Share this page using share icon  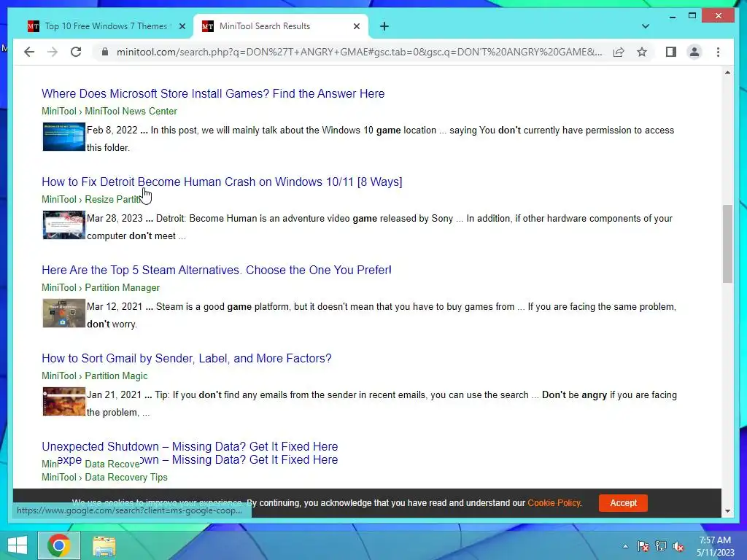619,52
